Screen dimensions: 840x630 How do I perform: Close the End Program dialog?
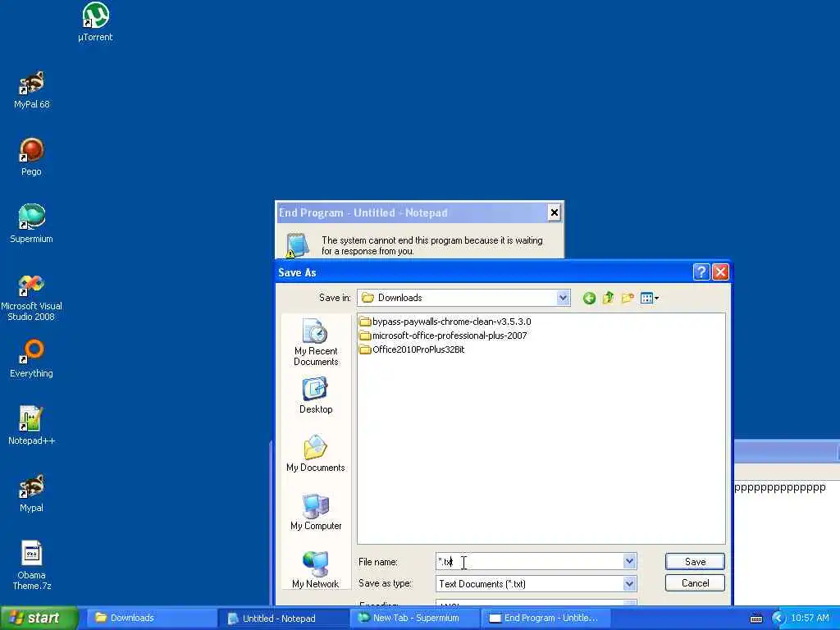(x=555, y=212)
